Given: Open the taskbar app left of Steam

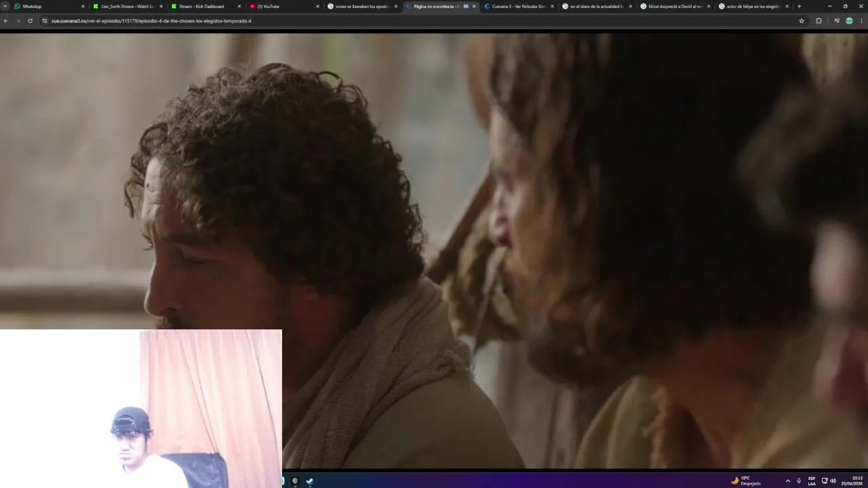Looking at the screenshot, I should pyautogui.click(x=295, y=481).
